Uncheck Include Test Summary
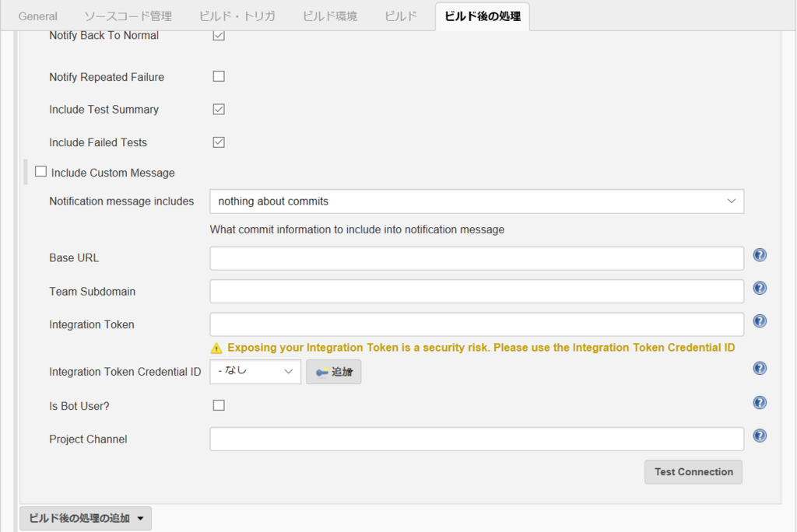Image resolution: width=797 pixels, height=532 pixels. (x=219, y=109)
